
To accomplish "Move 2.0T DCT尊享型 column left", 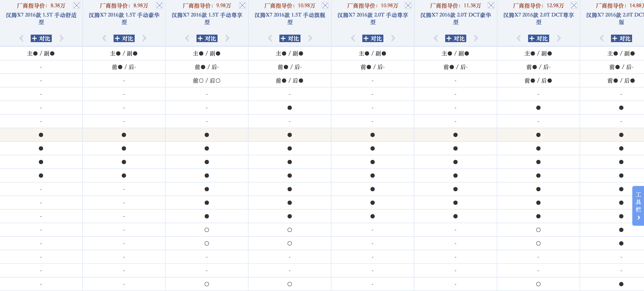I will click(519, 38).
